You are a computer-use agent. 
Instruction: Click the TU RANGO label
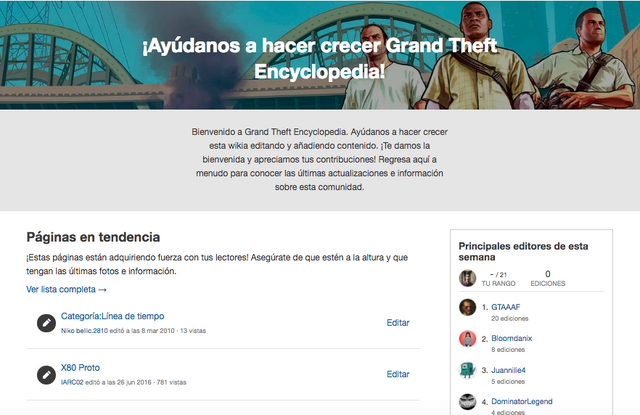pyautogui.click(x=498, y=284)
